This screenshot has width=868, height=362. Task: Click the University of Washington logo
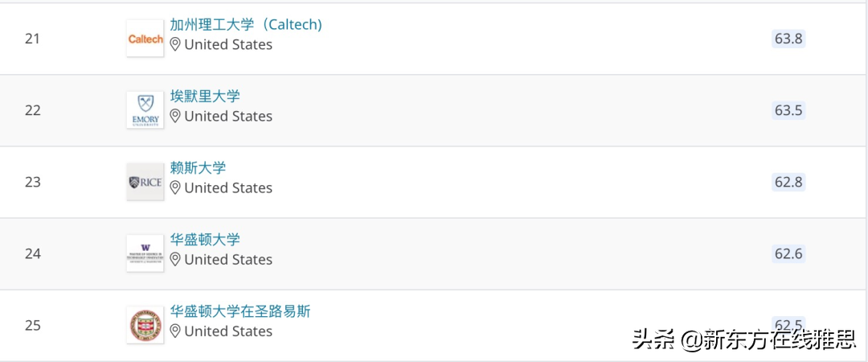pos(145,253)
